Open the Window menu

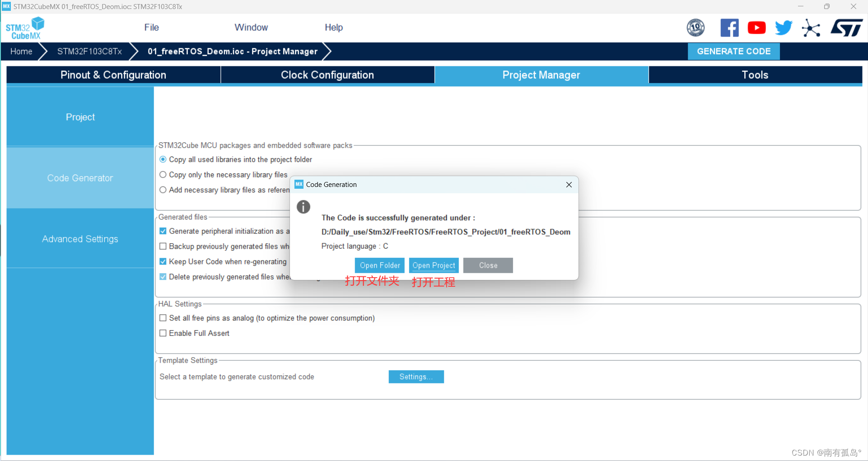click(x=251, y=28)
